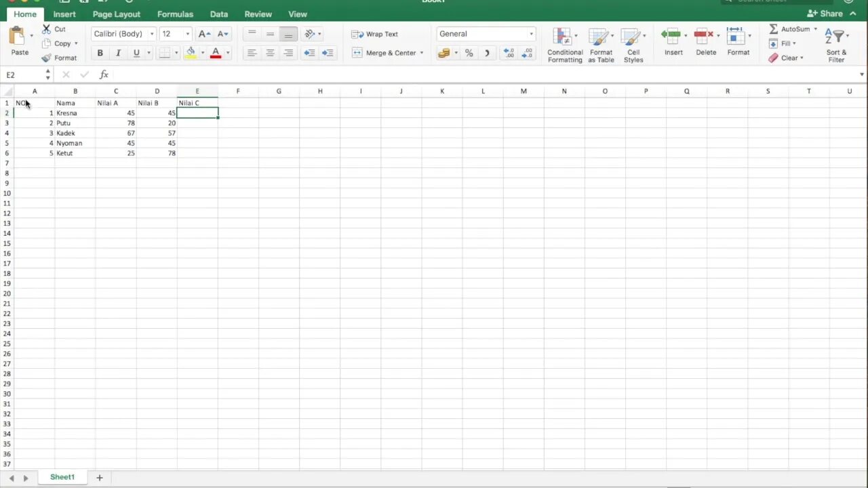Open the Number Format dropdown showing General

pos(486,33)
